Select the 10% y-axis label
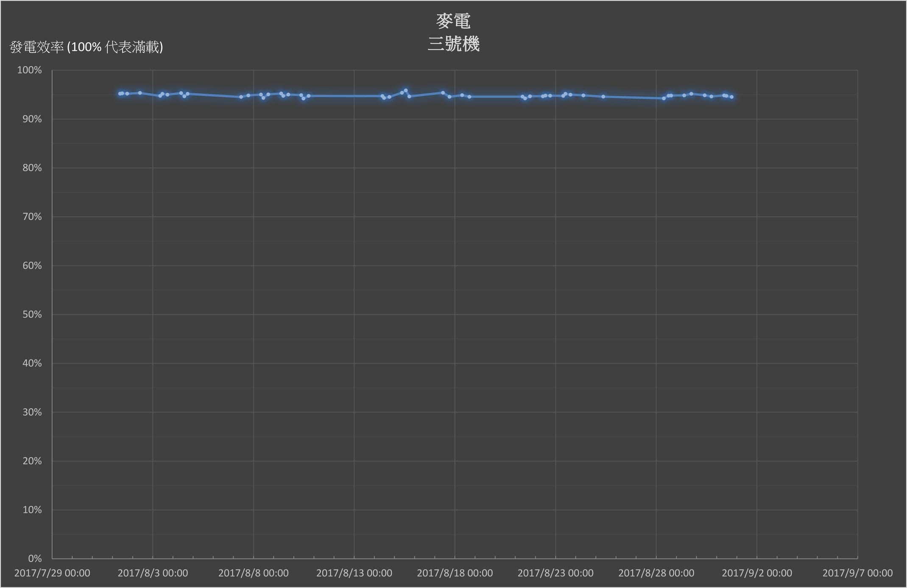Viewport: 907px width, 588px height. [x=32, y=510]
